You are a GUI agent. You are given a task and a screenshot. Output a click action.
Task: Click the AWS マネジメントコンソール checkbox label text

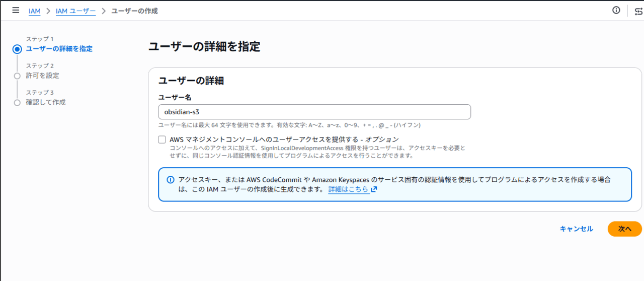284,139
